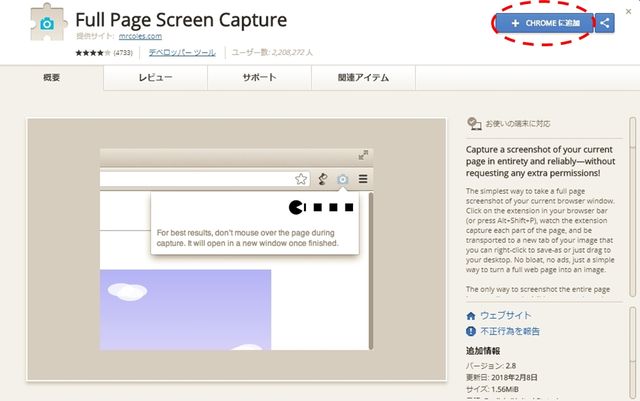The width and height of the screenshot is (640, 401).
Task: Click the star rating icons
Action: 93,53
